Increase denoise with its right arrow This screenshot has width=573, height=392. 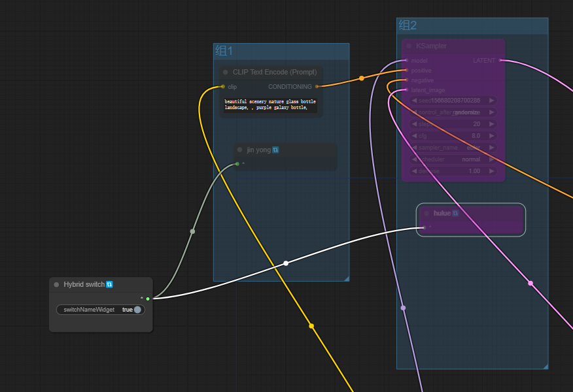491,171
